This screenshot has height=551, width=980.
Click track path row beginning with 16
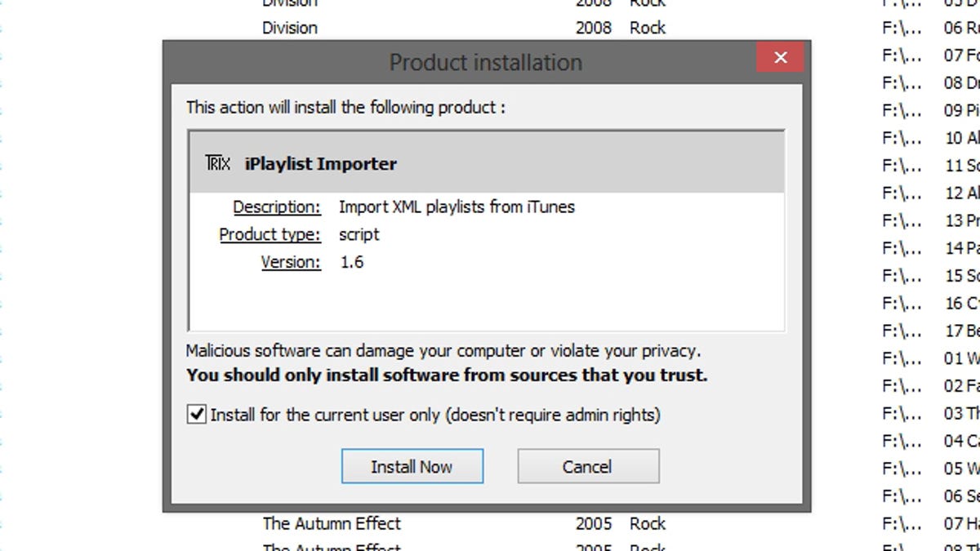[931, 303]
